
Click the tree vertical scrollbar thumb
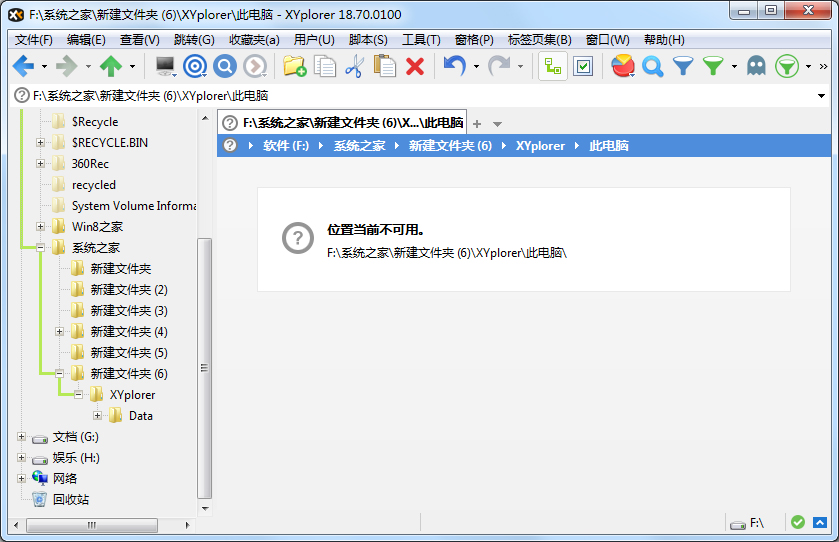(204, 368)
